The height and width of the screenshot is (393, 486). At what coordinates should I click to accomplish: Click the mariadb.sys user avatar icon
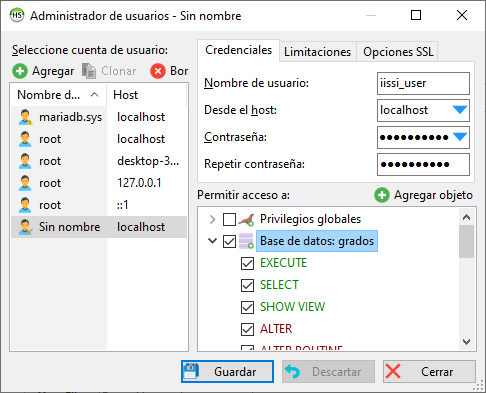(x=25, y=117)
